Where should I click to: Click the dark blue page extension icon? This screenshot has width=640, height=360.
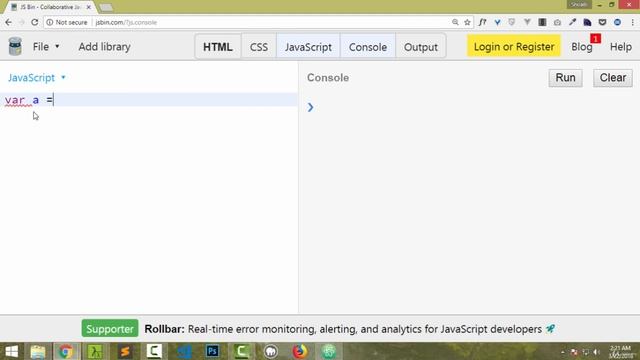(x=587, y=22)
